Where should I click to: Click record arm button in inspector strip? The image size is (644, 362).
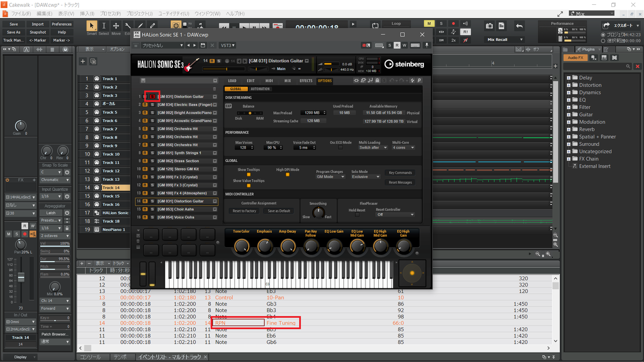coord(25,234)
